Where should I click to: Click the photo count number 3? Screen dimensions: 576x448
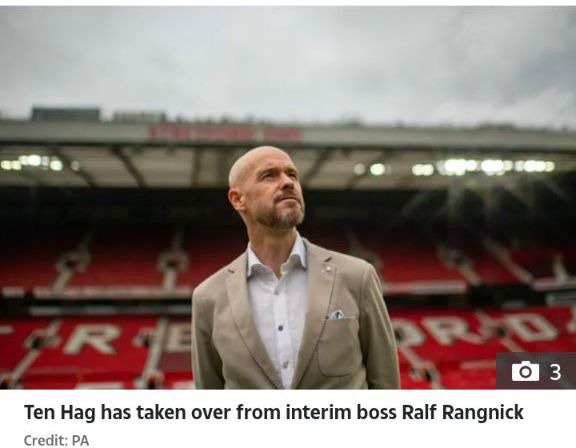pos(555,372)
